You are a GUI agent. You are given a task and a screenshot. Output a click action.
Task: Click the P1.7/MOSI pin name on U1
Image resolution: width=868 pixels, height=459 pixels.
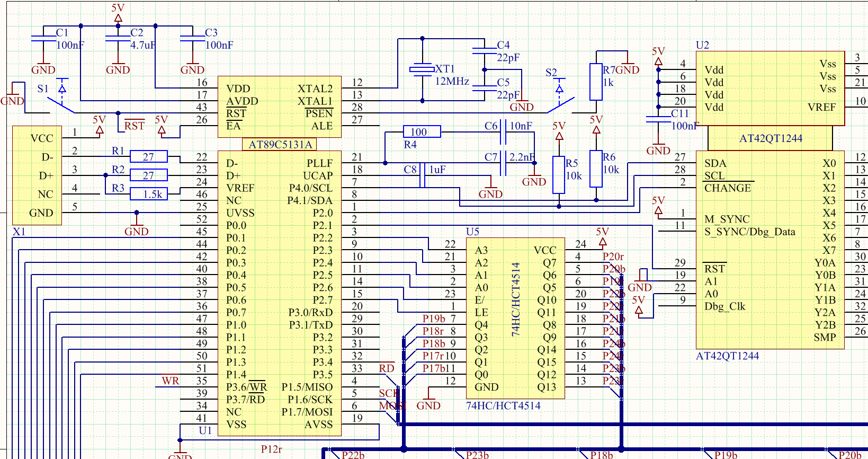307,412
